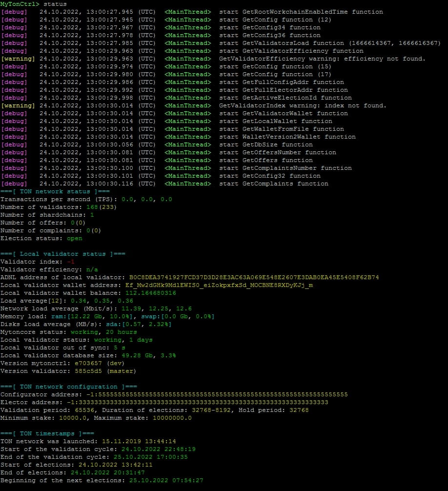Click the "TON timestamps" section header
The image size is (448, 491).
point(47,434)
